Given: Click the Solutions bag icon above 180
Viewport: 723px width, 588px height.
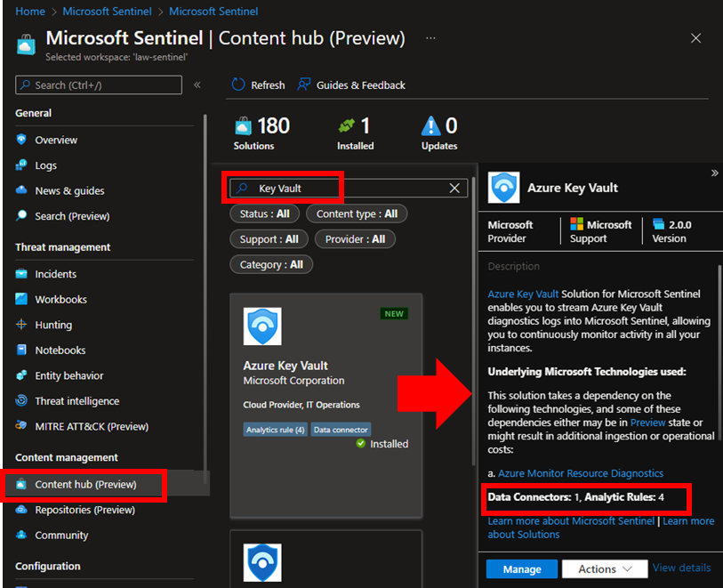Looking at the screenshot, I should point(244,126).
